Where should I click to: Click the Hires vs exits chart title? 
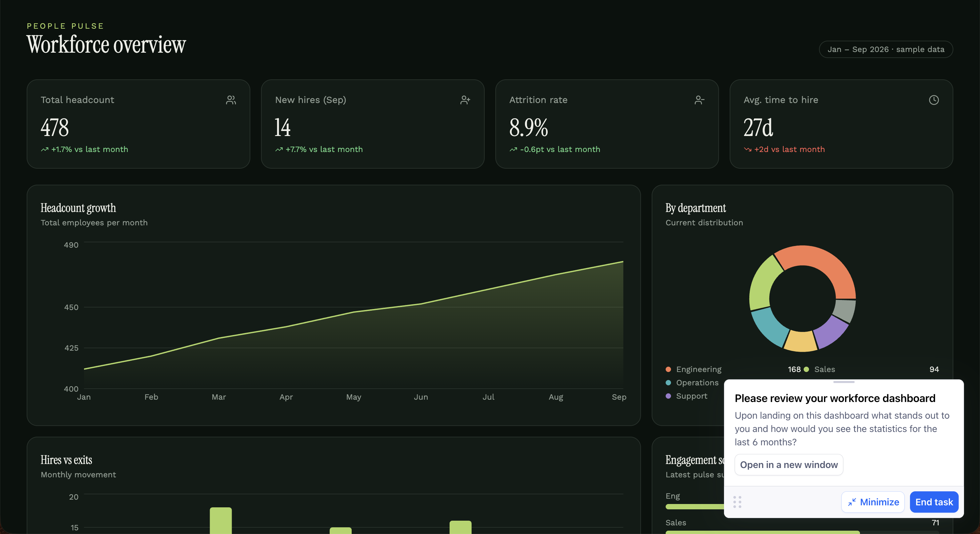click(x=66, y=460)
